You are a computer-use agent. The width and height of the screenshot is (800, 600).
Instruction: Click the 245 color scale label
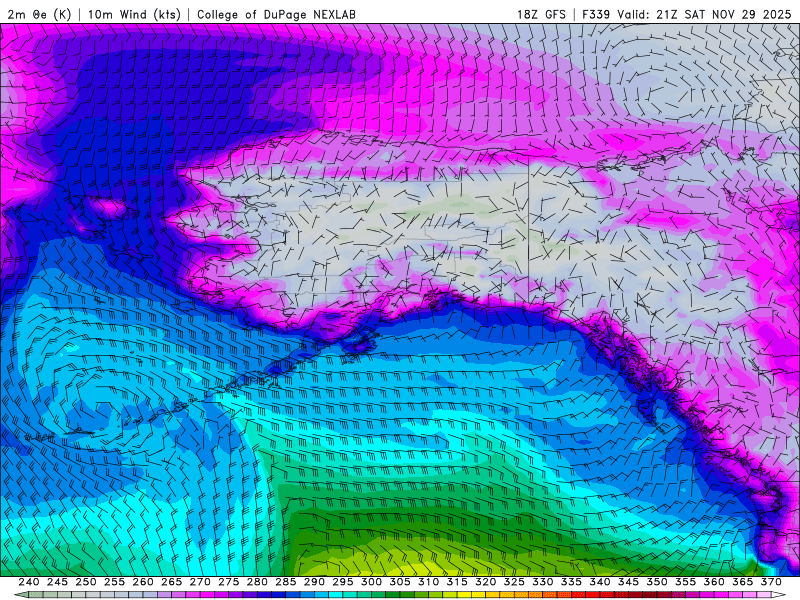point(57,582)
